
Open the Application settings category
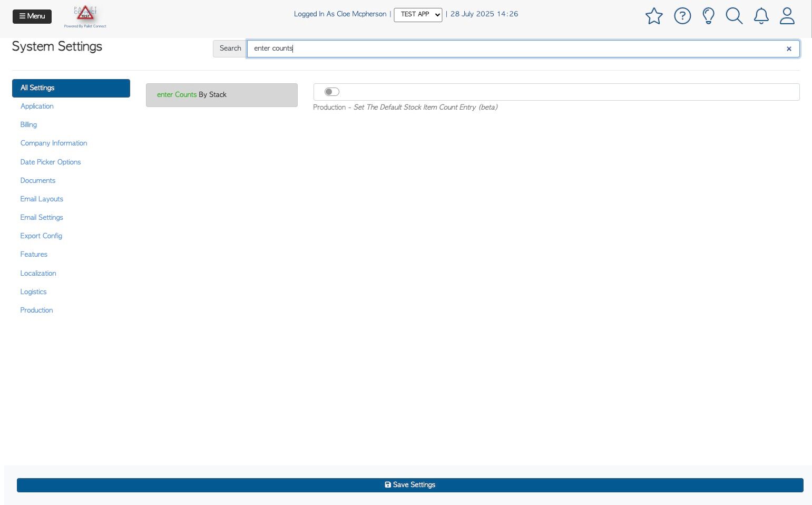click(x=37, y=106)
